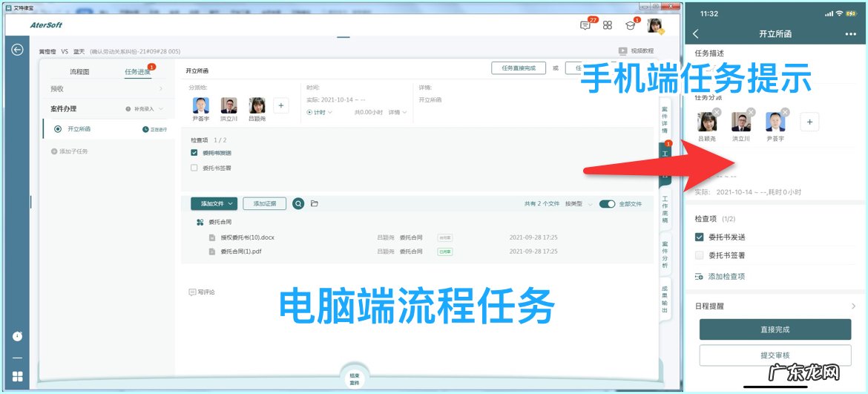Click the 正在进行 status clock icon
Viewport: 868px width, 394px height.
click(x=145, y=130)
